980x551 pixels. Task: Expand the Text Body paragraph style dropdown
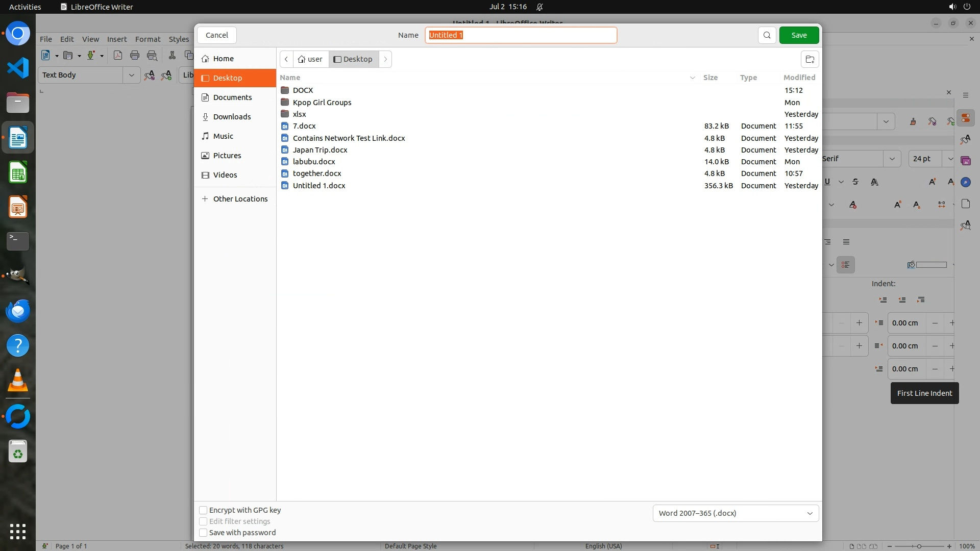pyautogui.click(x=131, y=75)
